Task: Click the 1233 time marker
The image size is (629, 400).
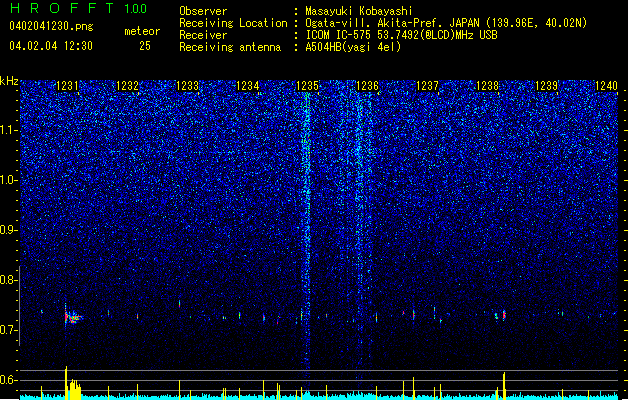Action: click(187, 86)
